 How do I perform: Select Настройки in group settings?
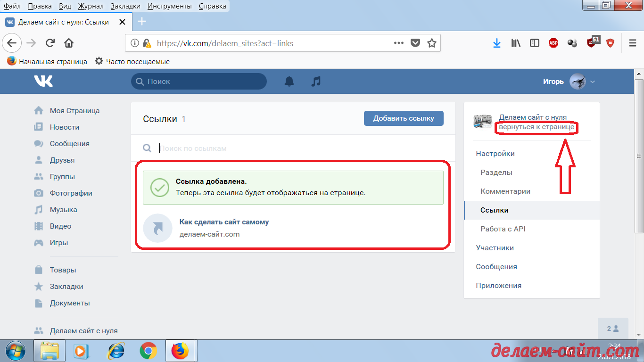532,154
